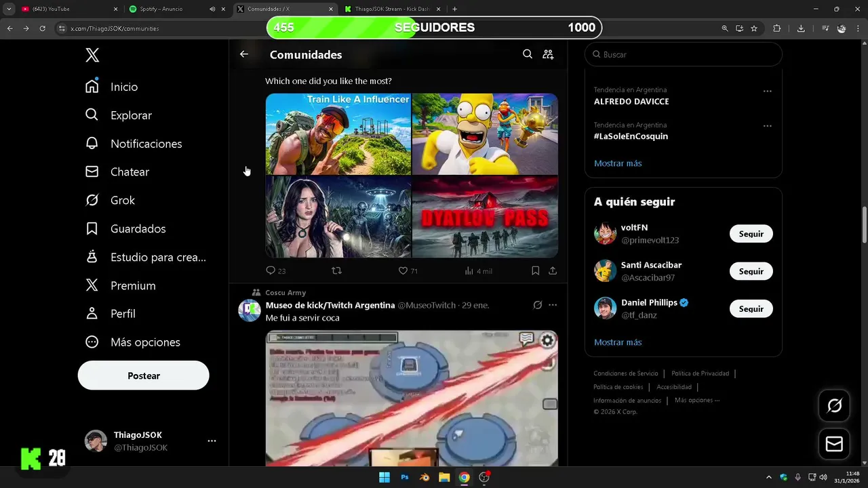Follow Daniel Phillips
868x488 pixels.
click(x=751, y=309)
